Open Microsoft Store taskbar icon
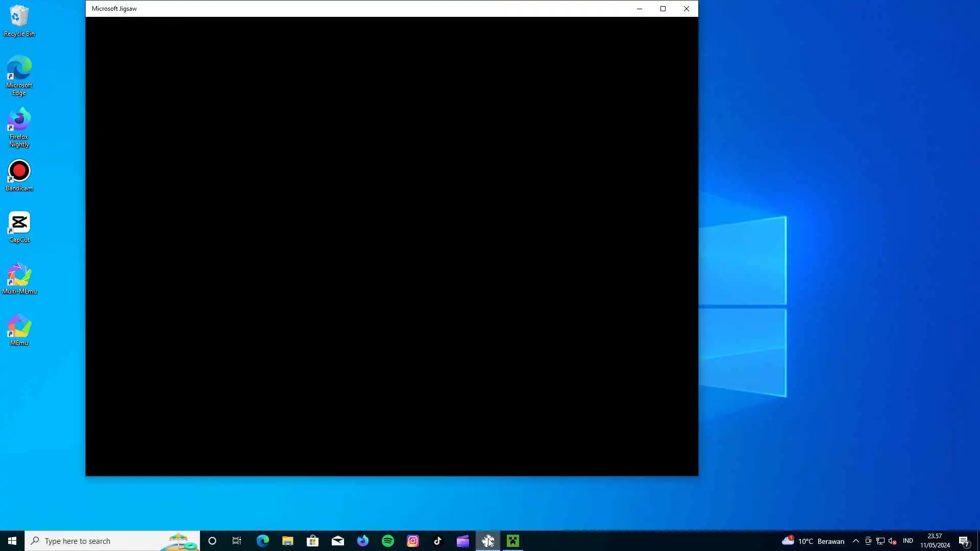Image resolution: width=980 pixels, height=551 pixels. click(x=312, y=541)
